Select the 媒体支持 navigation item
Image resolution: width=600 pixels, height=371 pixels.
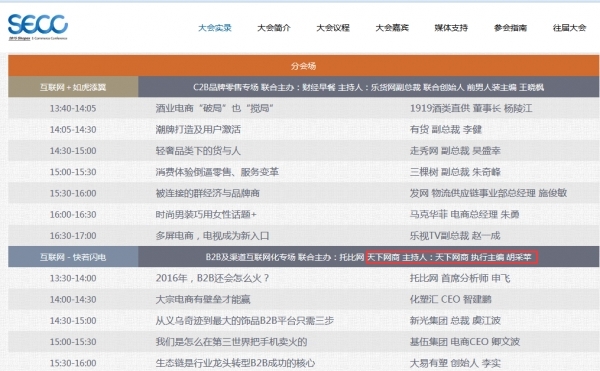tap(451, 28)
